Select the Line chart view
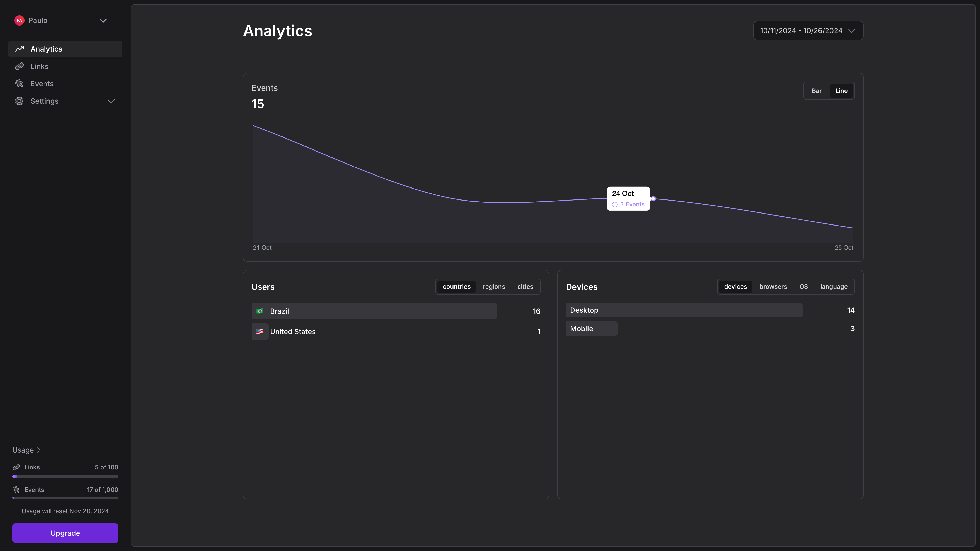Screen dimensions: 980x551 841,91
